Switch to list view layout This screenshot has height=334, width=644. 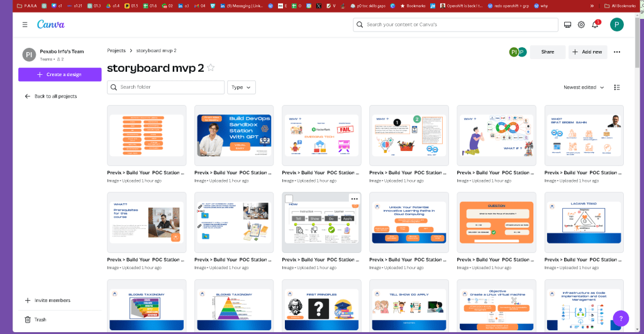tap(617, 87)
